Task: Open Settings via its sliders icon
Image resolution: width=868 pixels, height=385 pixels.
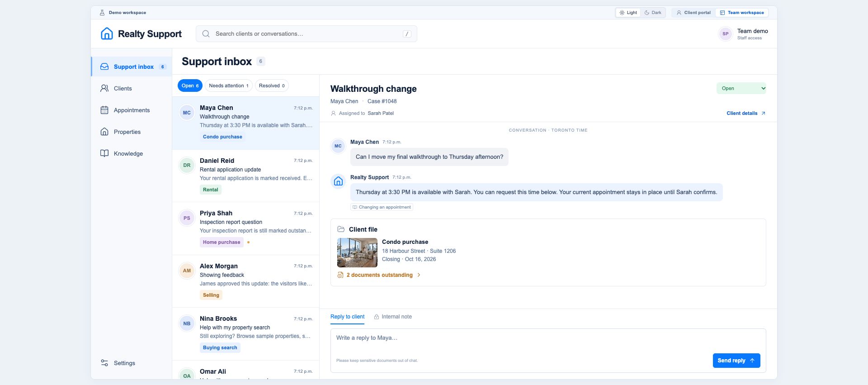Action: click(104, 363)
